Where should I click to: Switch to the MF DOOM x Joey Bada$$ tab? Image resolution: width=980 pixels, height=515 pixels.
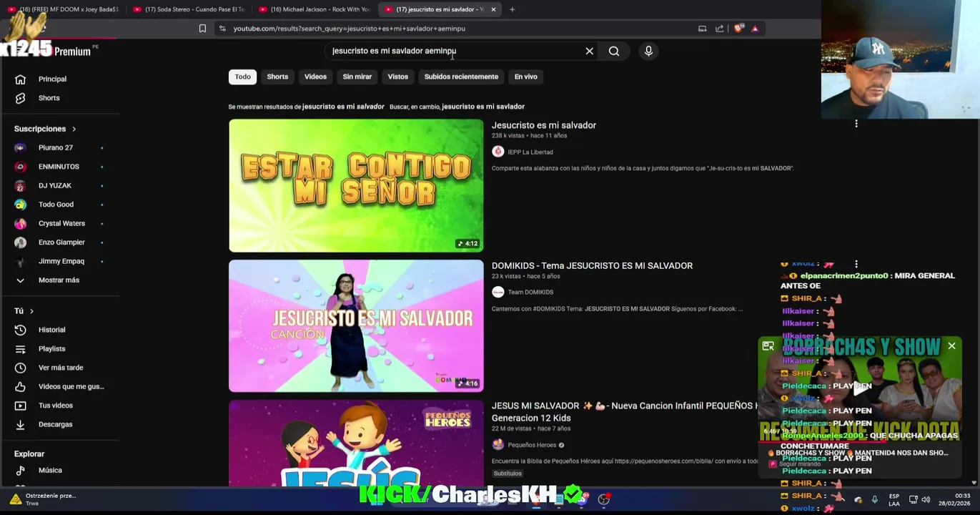click(x=63, y=9)
